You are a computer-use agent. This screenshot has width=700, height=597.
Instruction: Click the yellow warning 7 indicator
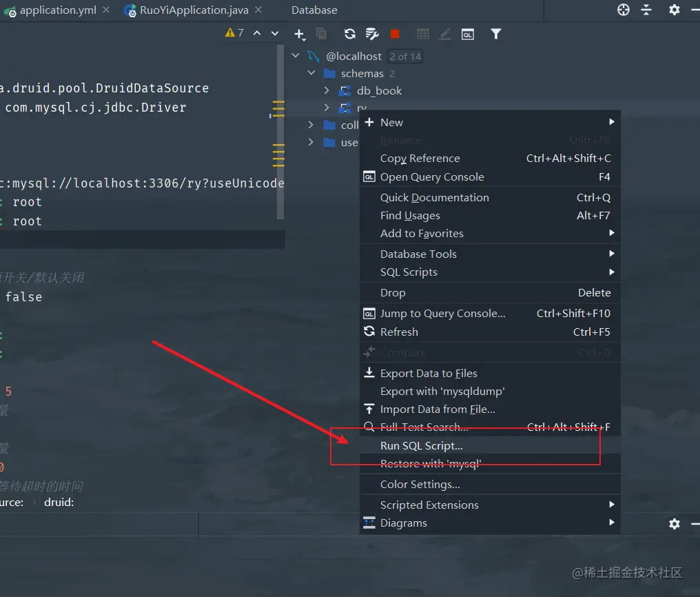(234, 32)
